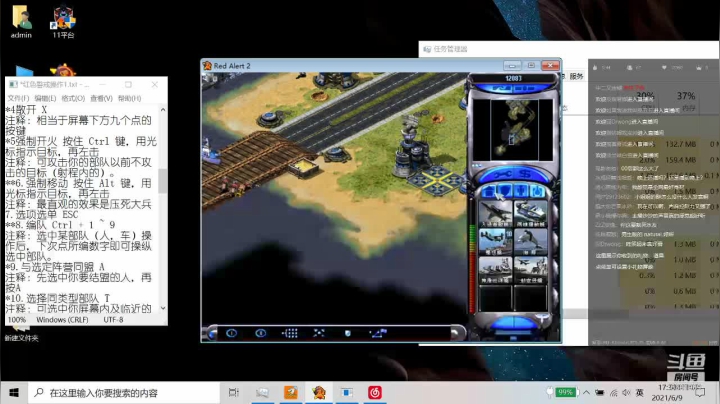Click the scatter units icon in command bar

[x=319, y=333]
